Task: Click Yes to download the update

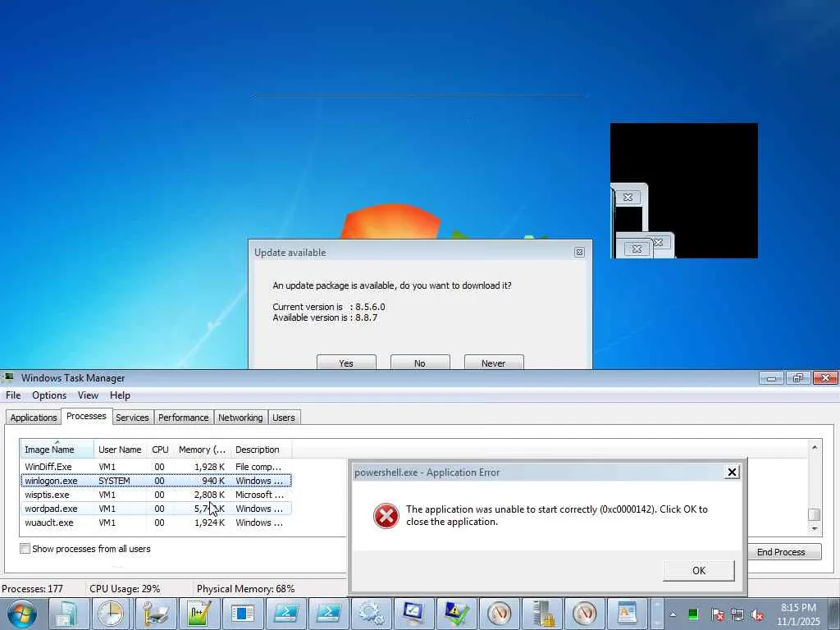Action: click(346, 362)
